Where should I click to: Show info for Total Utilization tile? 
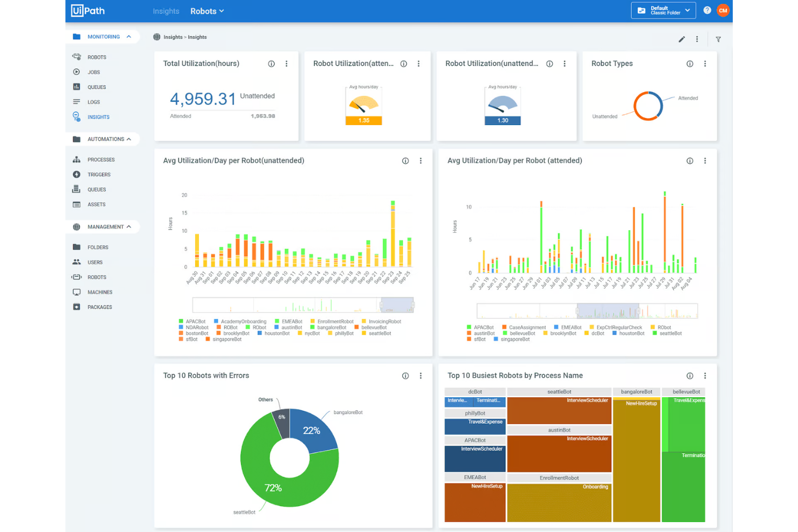coord(271,64)
